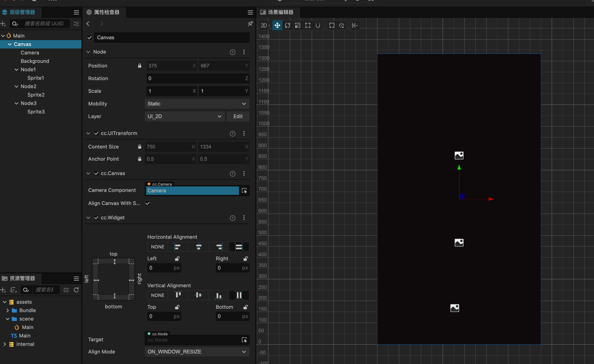Uncheck the Canvas node active checkbox

click(x=90, y=38)
